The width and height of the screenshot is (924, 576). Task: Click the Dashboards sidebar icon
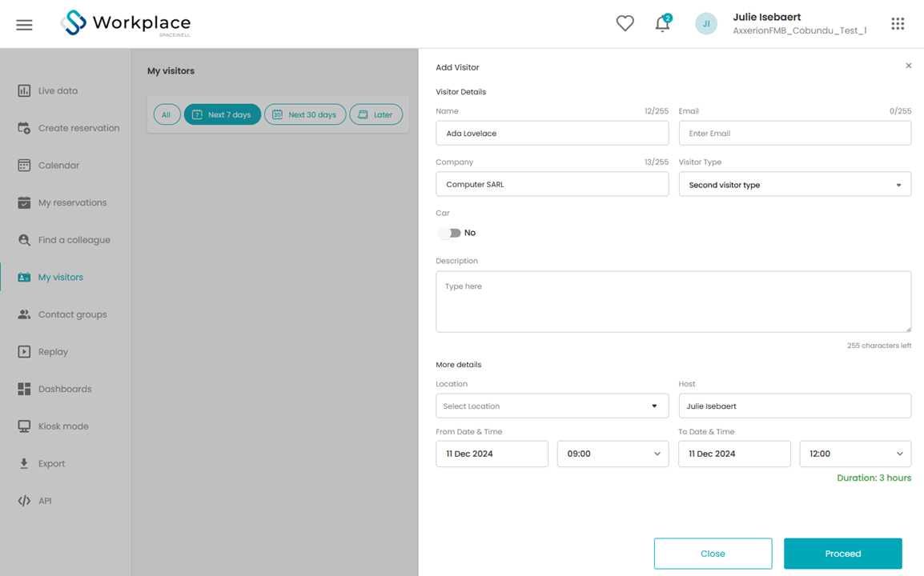click(24, 390)
